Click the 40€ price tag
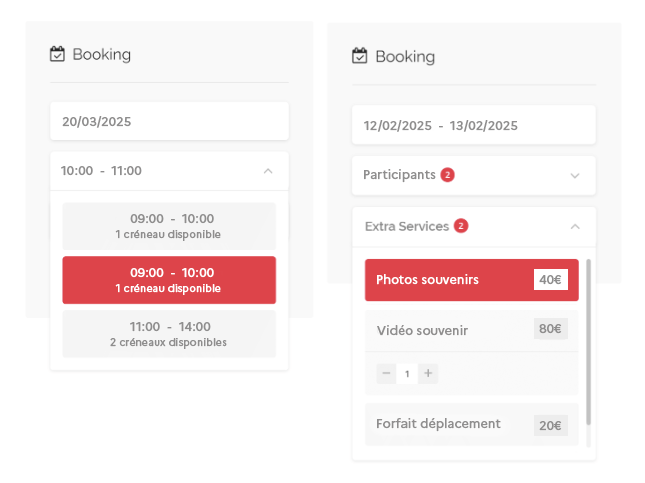 pyautogui.click(x=550, y=280)
